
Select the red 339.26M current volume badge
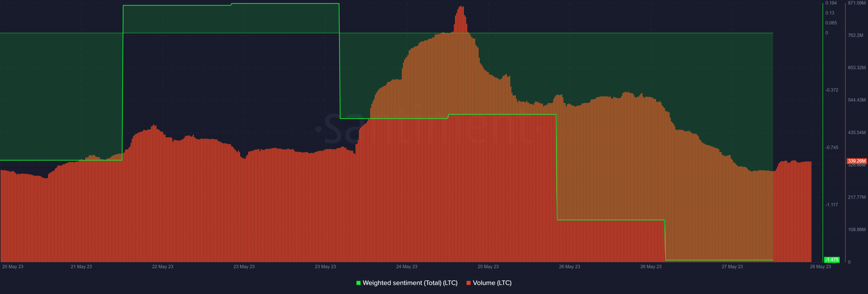point(857,161)
